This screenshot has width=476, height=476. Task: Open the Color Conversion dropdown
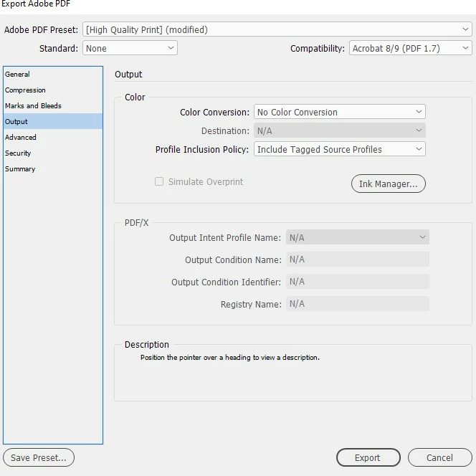[x=339, y=112]
